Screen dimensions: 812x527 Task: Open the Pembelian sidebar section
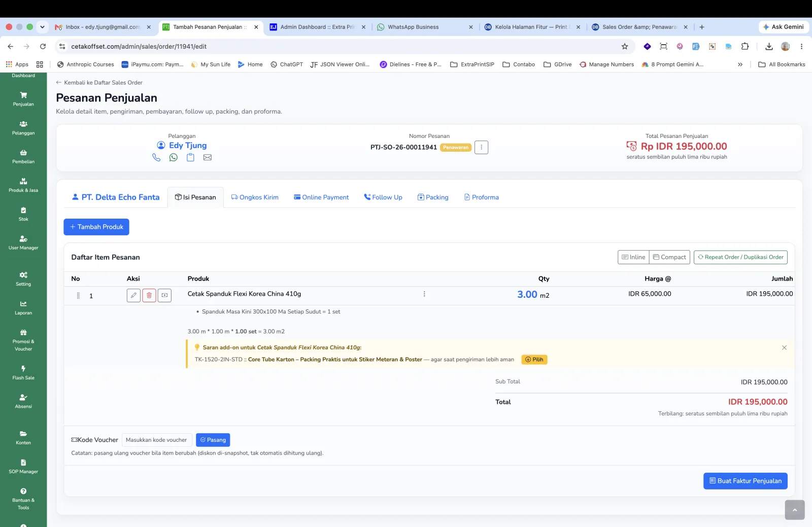pyautogui.click(x=23, y=157)
